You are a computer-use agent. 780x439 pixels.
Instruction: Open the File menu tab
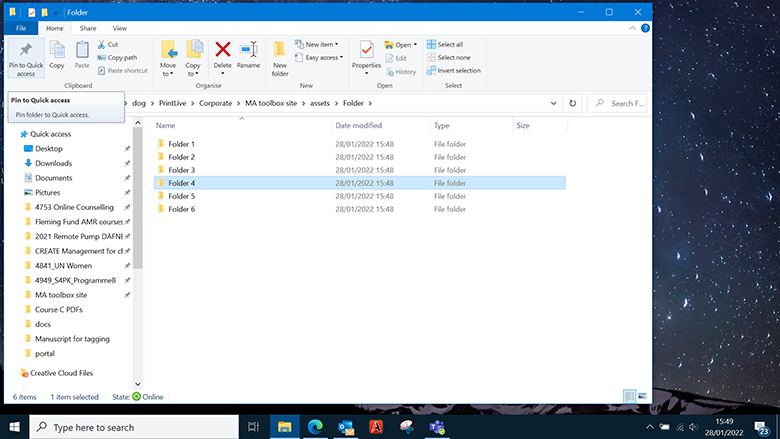pyautogui.click(x=22, y=29)
